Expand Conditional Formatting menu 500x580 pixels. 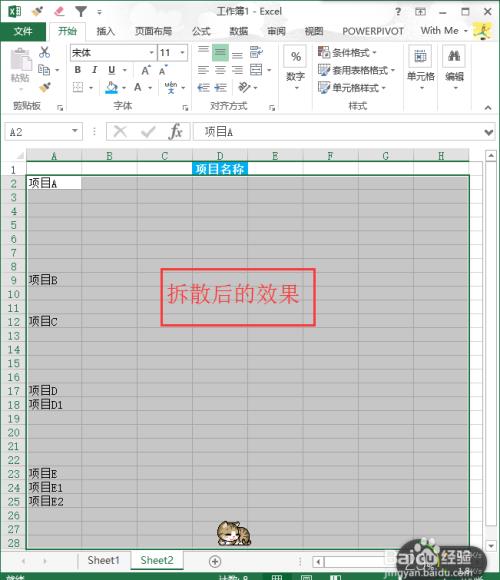tap(347, 53)
